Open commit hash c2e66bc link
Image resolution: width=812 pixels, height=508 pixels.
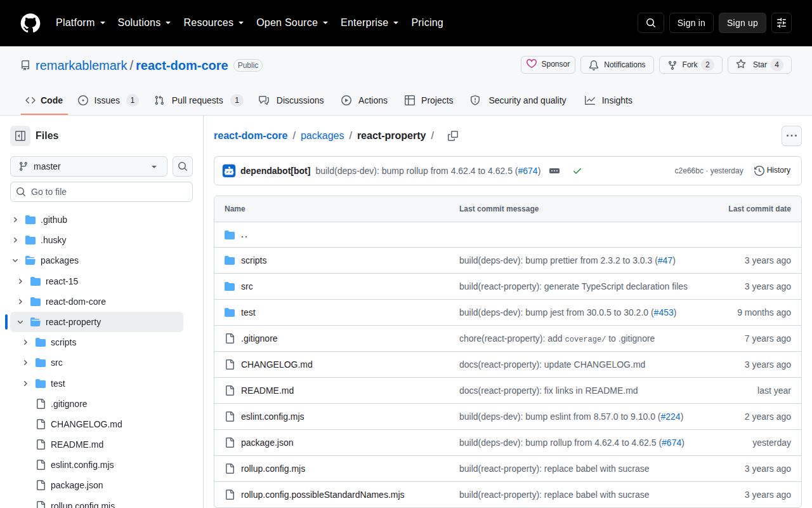[689, 171]
